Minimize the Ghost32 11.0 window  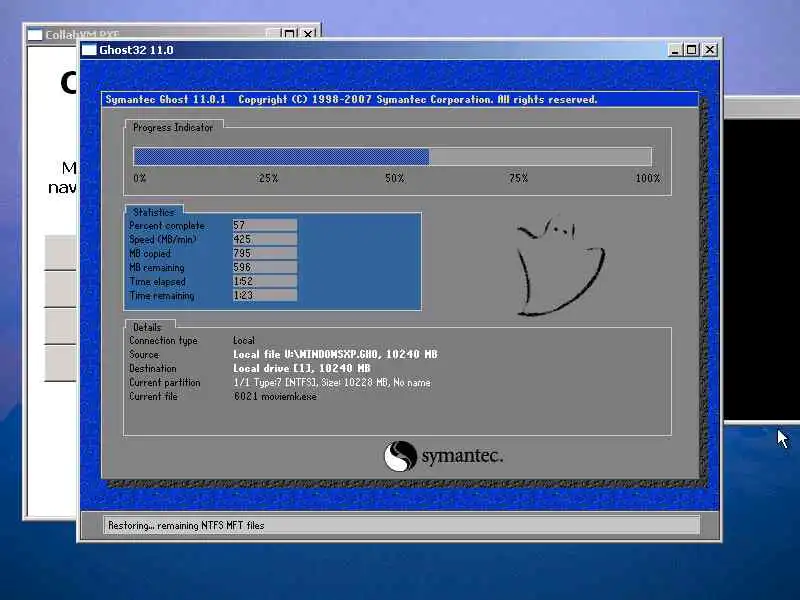click(675, 49)
